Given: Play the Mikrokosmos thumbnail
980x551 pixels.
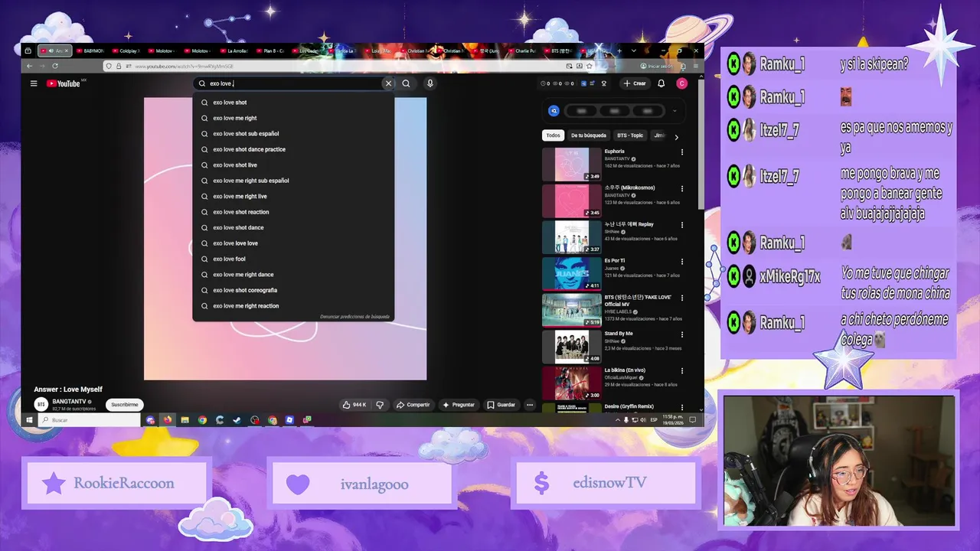Looking at the screenshot, I should point(572,201).
